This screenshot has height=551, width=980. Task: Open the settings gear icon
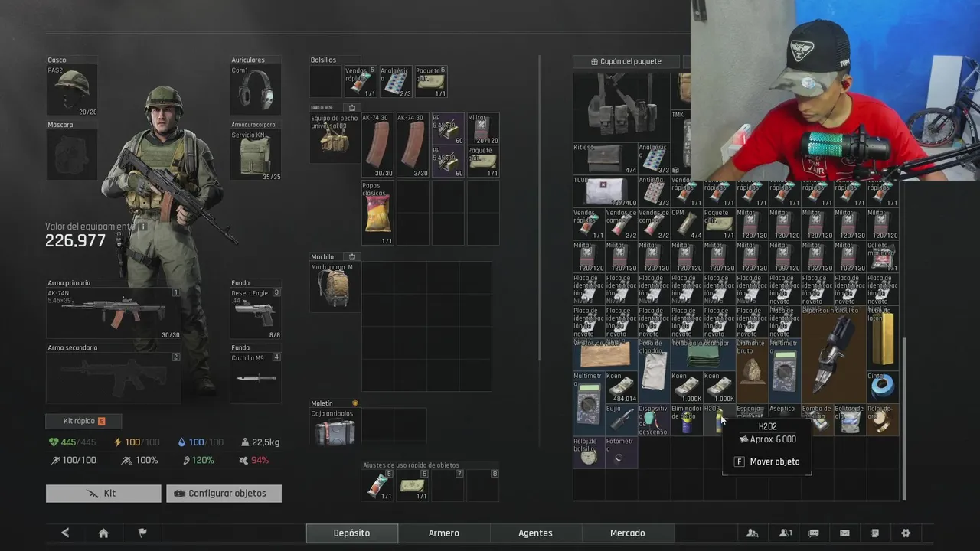[906, 533]
